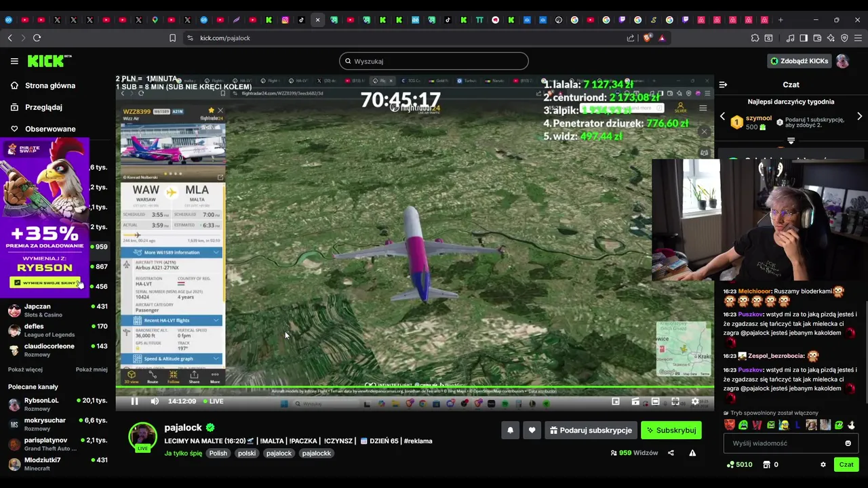Open Japczan channel in sidebar
Screen dimensions: 868x488
(x=58, y=310)
